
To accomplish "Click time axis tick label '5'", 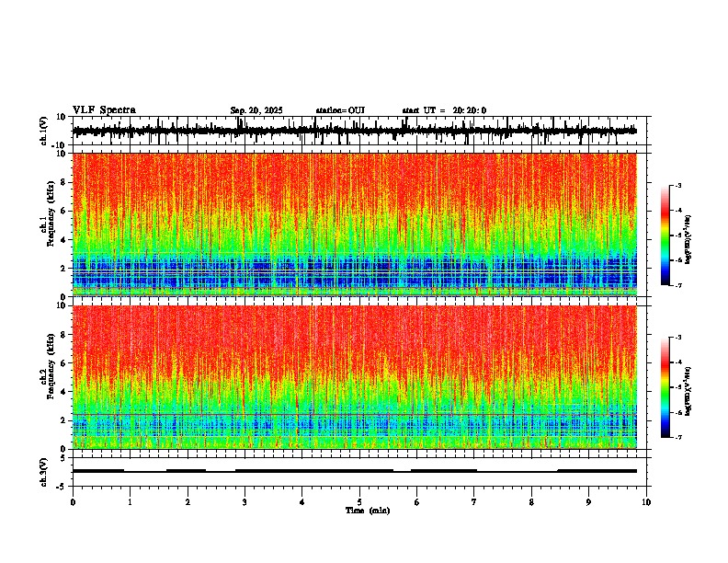I will pyautogui.click(x=359, y=502).
